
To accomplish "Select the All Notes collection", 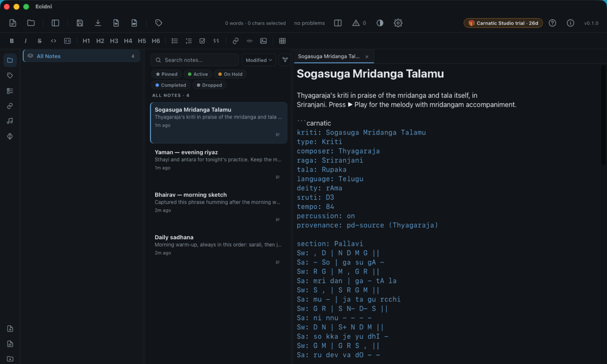I will 82,56.
